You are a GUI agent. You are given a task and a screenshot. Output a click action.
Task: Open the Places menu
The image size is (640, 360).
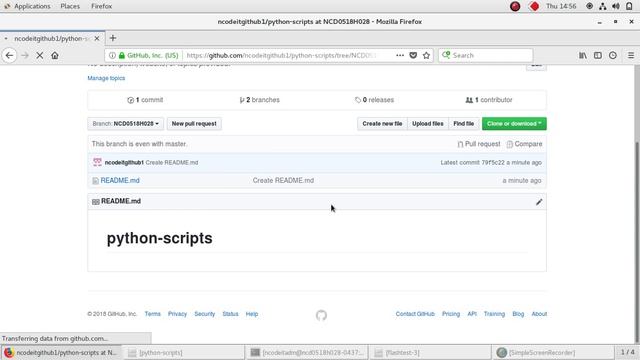70,6
